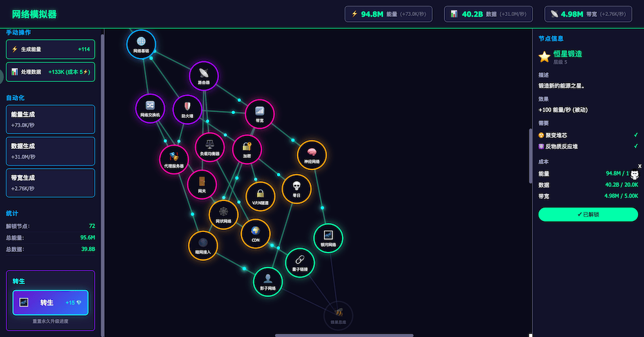Open the 带宽生成 automation card
This screenshot has width=644, height=337.
[50, 182]
